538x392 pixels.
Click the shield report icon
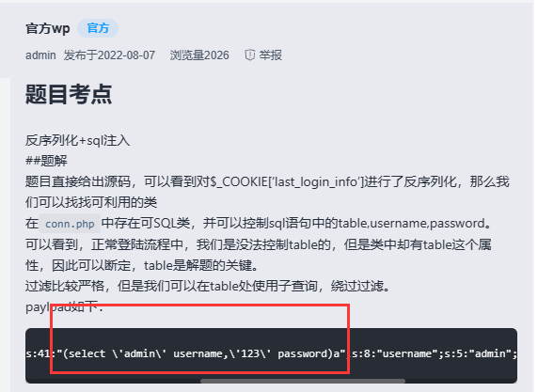[250, 55]
